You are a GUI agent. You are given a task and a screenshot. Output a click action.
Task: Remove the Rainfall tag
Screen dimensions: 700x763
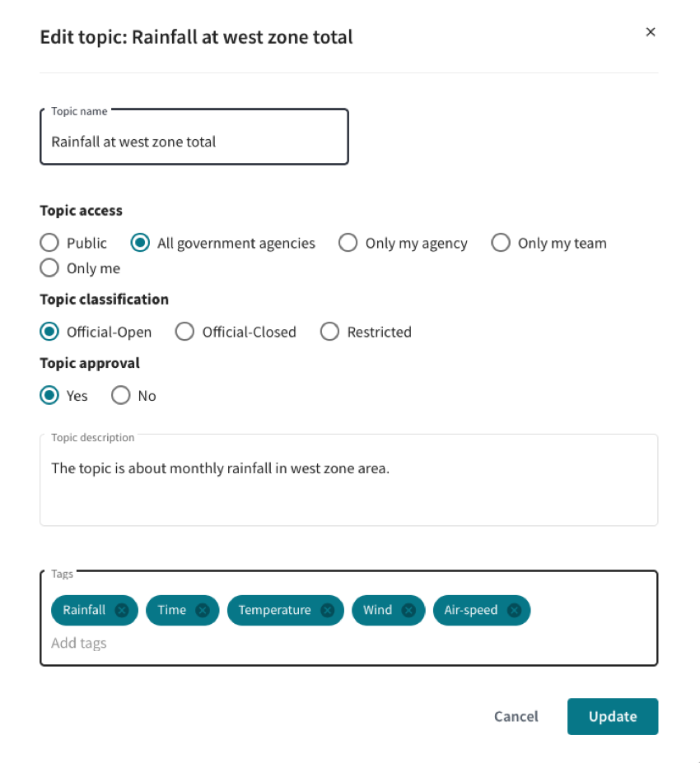(122, 610)
